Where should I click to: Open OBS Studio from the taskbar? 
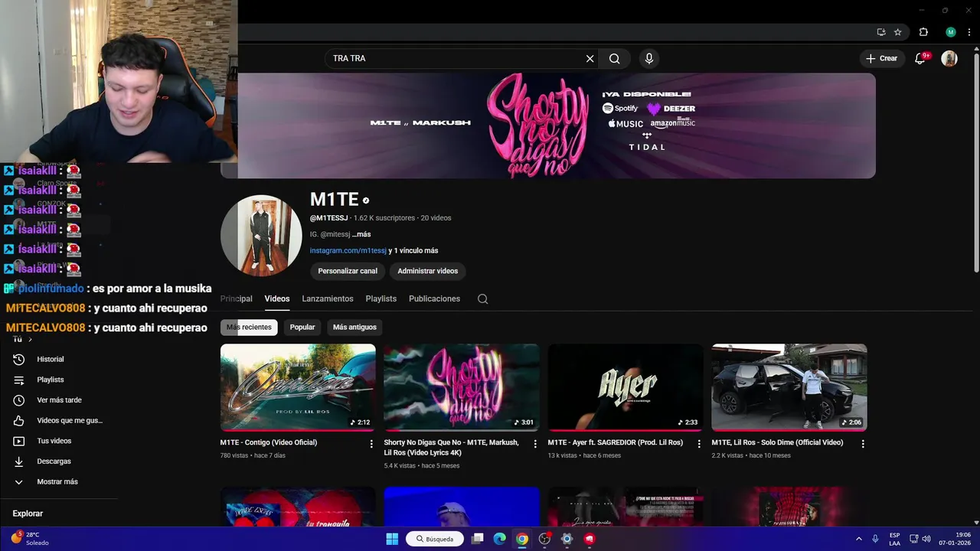(544, 539)
